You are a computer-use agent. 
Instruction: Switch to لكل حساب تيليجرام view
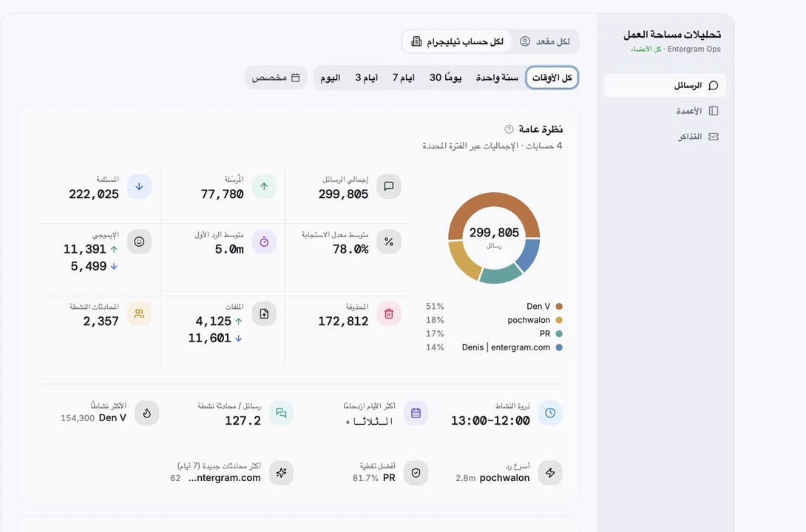[x=457, y=41]
